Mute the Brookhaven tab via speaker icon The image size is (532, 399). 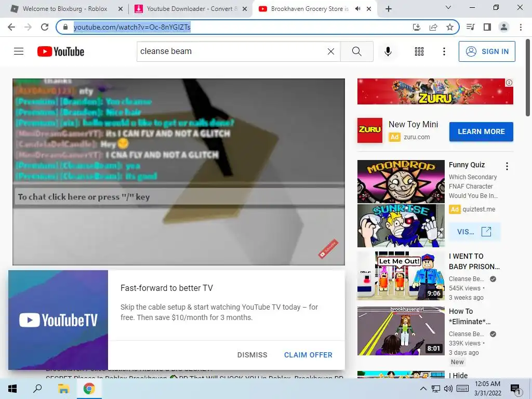[357, 9]
